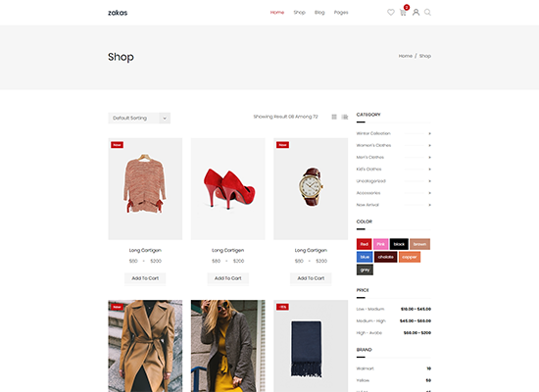Open the Blog menu item
This screenshot has width=539, height=392.
point(319,13)
